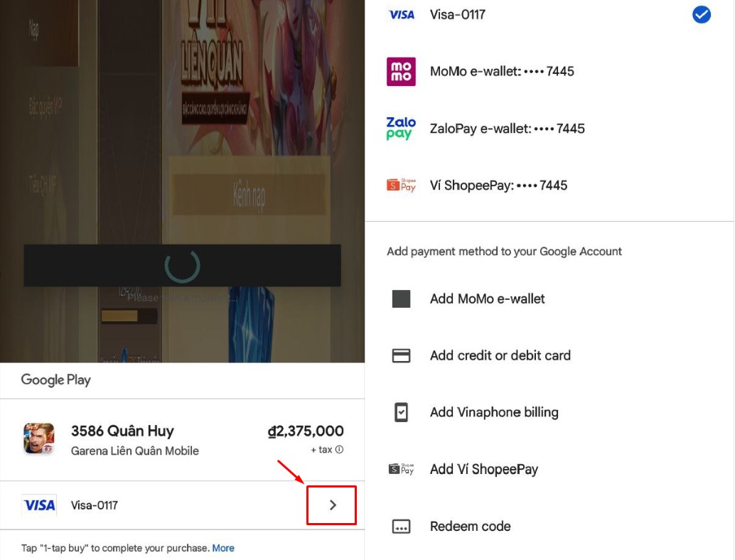Click the blue checkmark next to Visa-0117

click(x=701, y=14)
